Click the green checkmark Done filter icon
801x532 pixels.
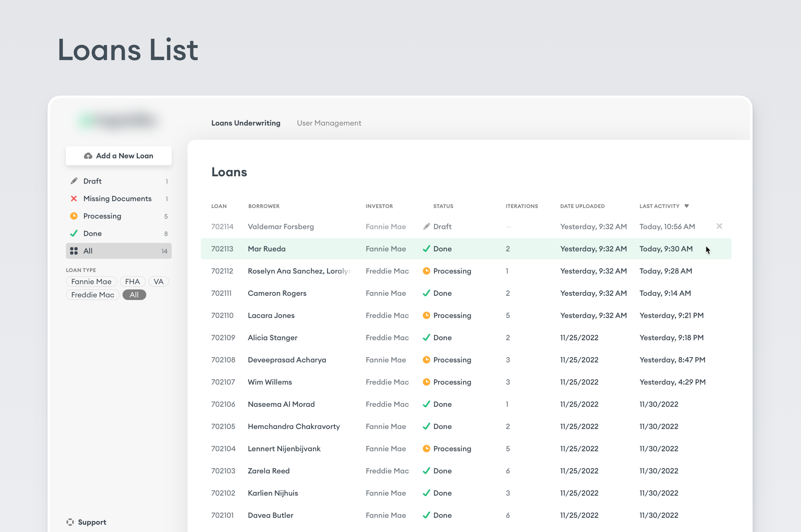74,233
